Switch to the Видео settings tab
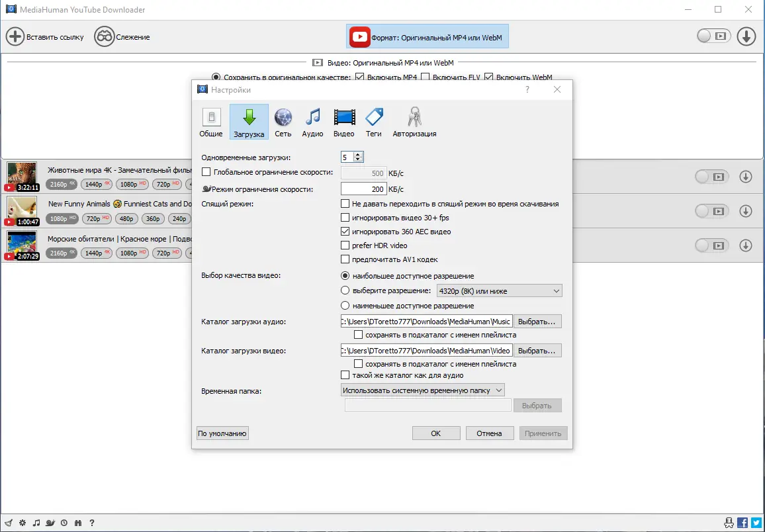Screen dimensions: 765x532 point(344,122)
